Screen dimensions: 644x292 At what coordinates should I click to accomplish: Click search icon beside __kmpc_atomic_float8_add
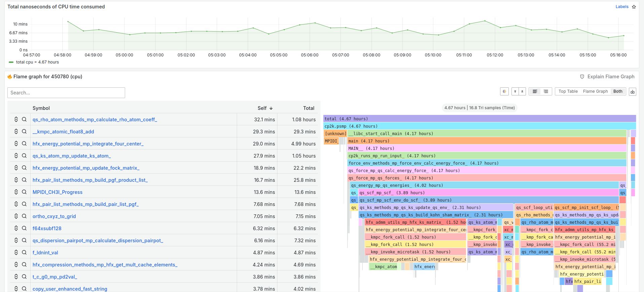coord(24,131)
